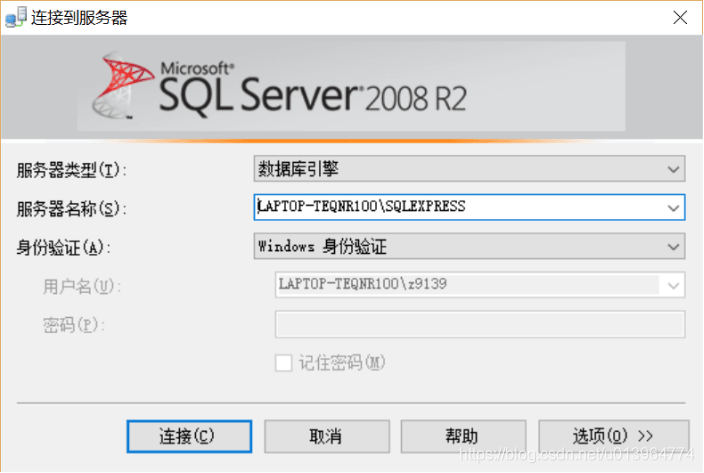Expand the disabled 用户名 dropdown arrow

[x=673, y=285]
